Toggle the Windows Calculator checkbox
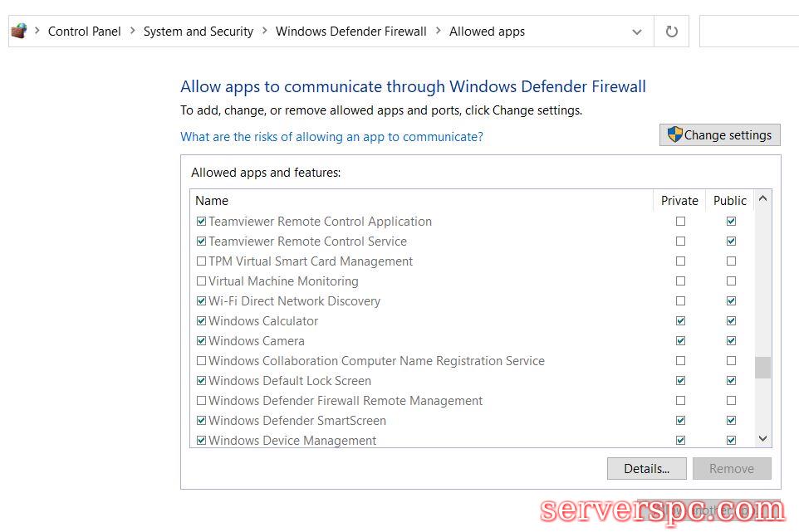Screen dimensions: 799x532 click(x=201, y=321)
